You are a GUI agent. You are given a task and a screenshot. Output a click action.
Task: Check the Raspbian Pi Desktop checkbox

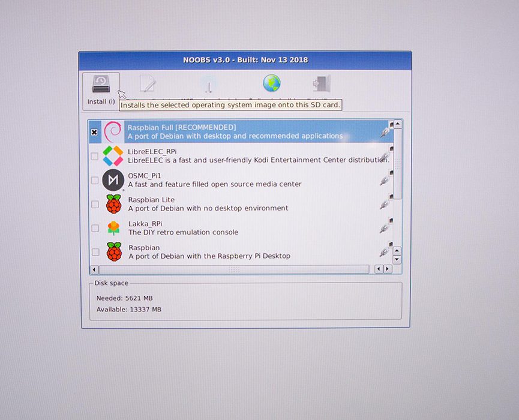pos(95,252)
